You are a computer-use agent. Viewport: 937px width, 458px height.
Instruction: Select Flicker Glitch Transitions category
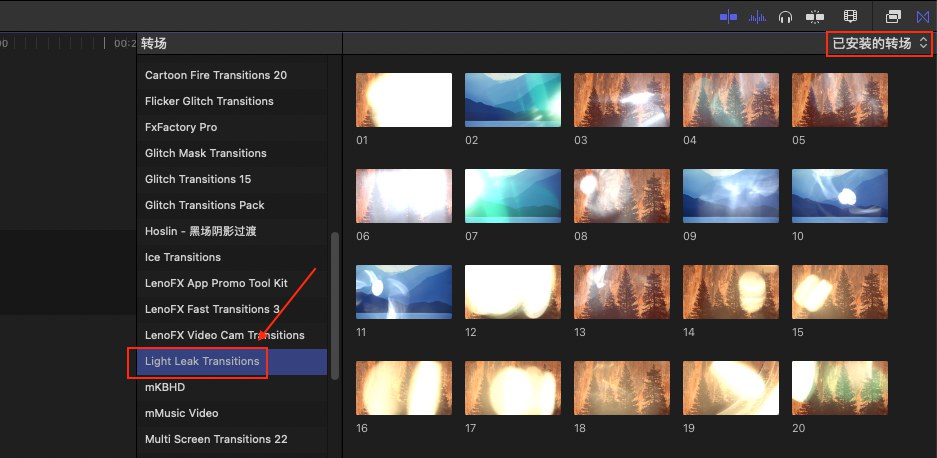(x=232, y=101)
